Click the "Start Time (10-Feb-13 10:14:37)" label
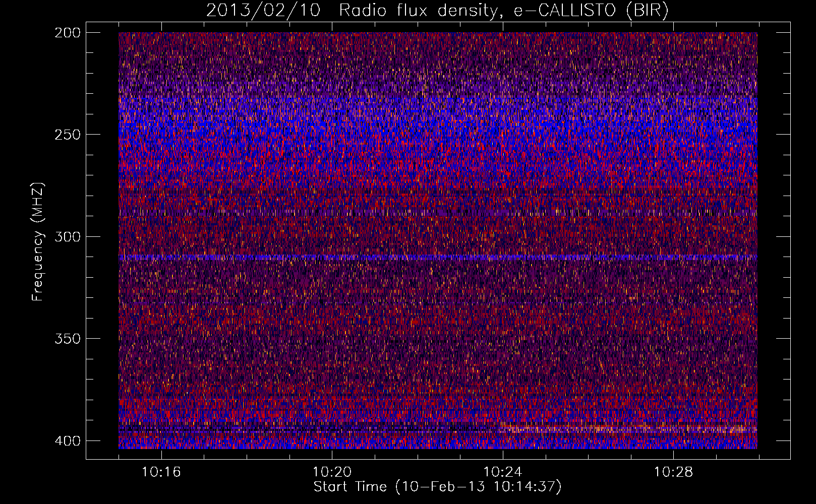 437,487
